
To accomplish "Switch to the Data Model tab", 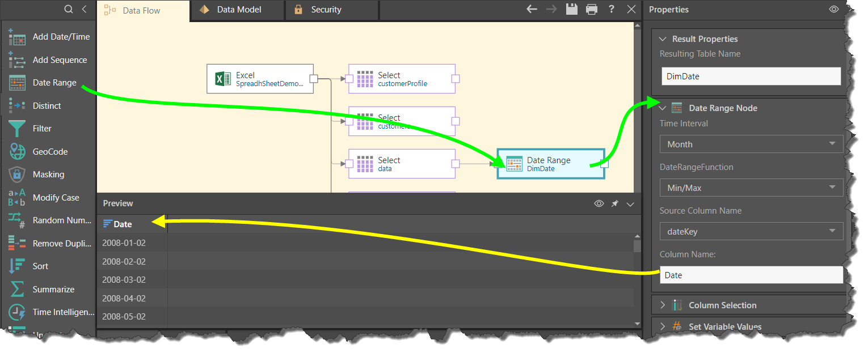I will coord(237,10).
